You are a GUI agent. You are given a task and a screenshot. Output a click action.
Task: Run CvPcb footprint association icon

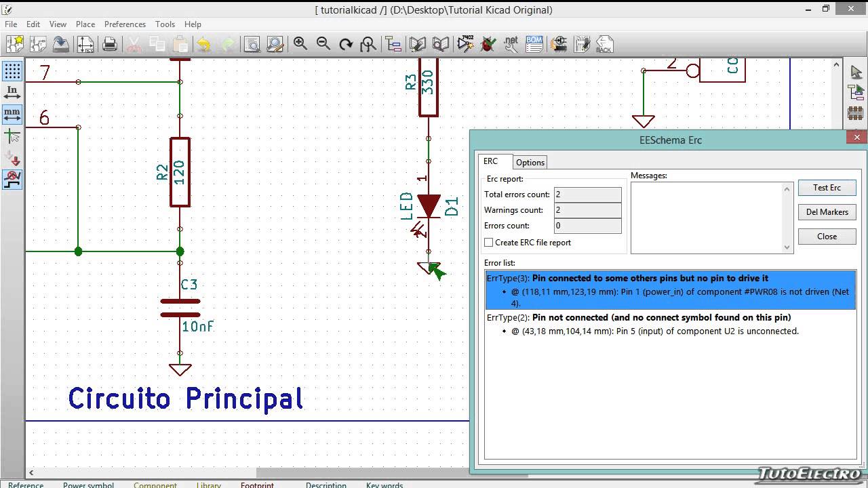559,44
